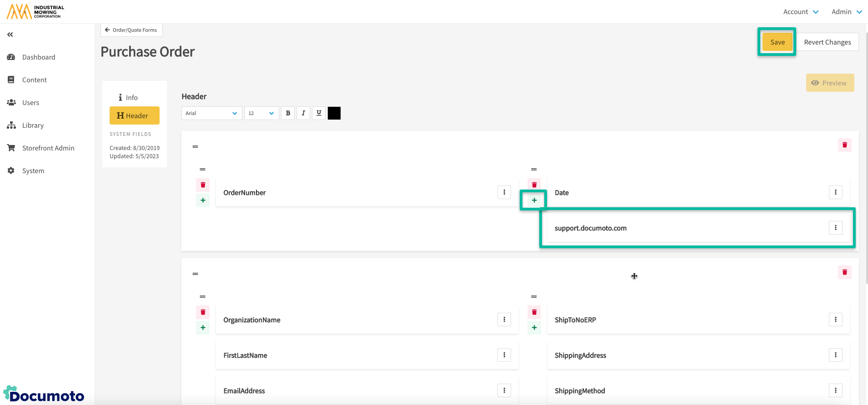868x405 pixels.
Task: Add a field below Date with plus icon
Action: pyautogui.click(x=534, y=200)
